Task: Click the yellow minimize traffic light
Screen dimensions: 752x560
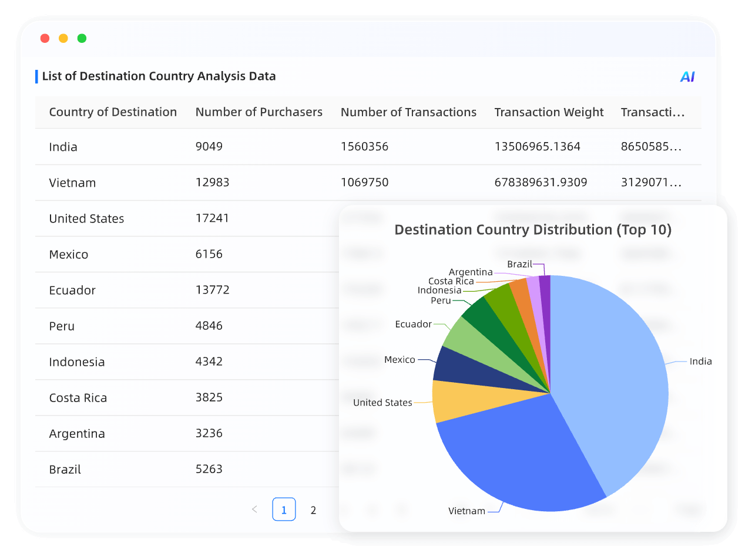Action: pyautogui.click(x=63, y=38)
